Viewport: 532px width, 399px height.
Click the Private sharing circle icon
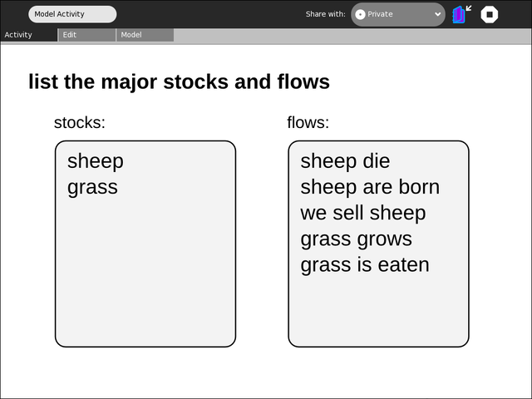(360, 14)
